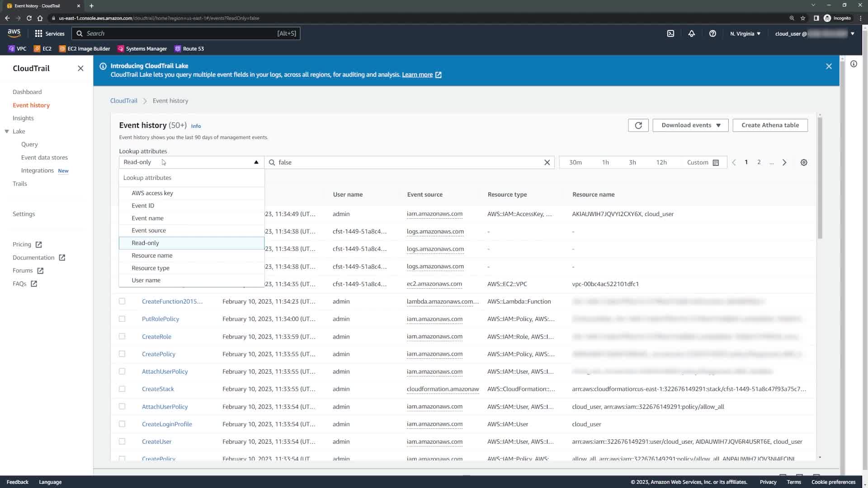This screenshot has width=868, height=488.
Task: Select checkbox for PutRolePolicy event
Action: pyautogui.click(x=122, y=319)
